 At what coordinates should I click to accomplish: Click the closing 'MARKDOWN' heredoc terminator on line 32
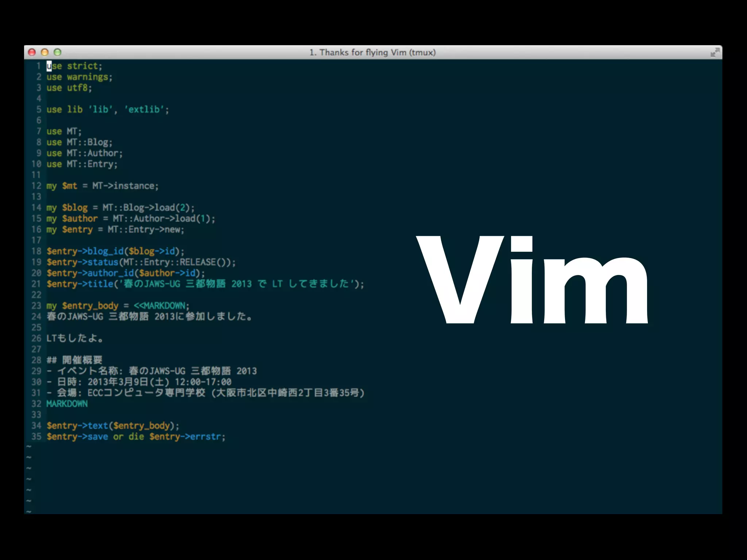click(67, 404)
